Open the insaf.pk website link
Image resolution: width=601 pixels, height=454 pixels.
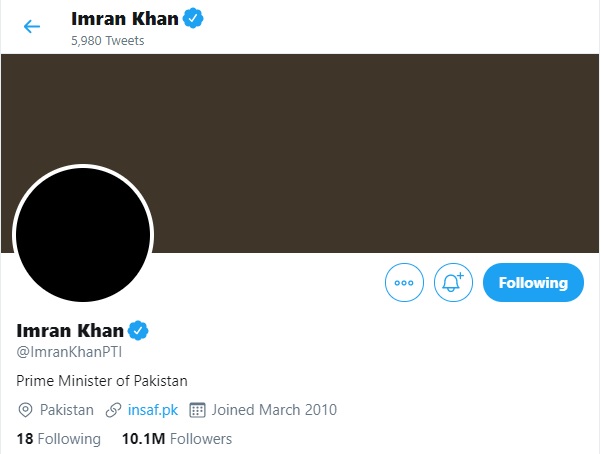pyautogui.click(x=153, y=410)
